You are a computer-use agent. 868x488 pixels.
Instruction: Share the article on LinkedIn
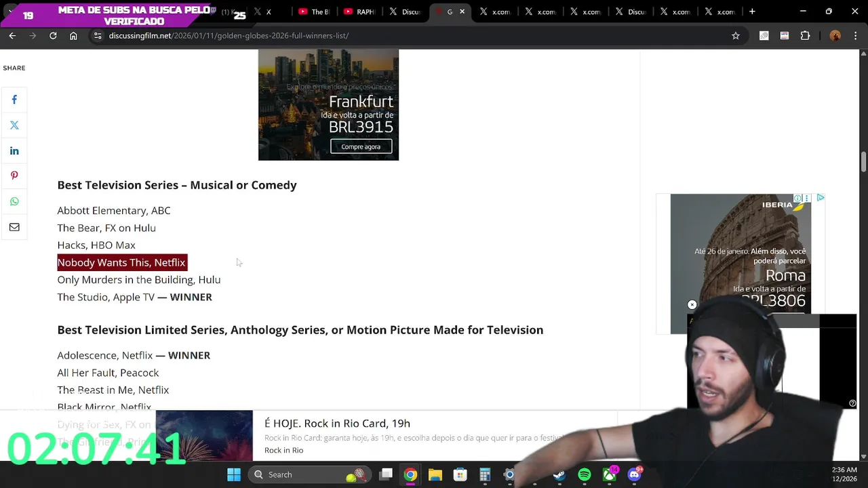click(14, 151)
